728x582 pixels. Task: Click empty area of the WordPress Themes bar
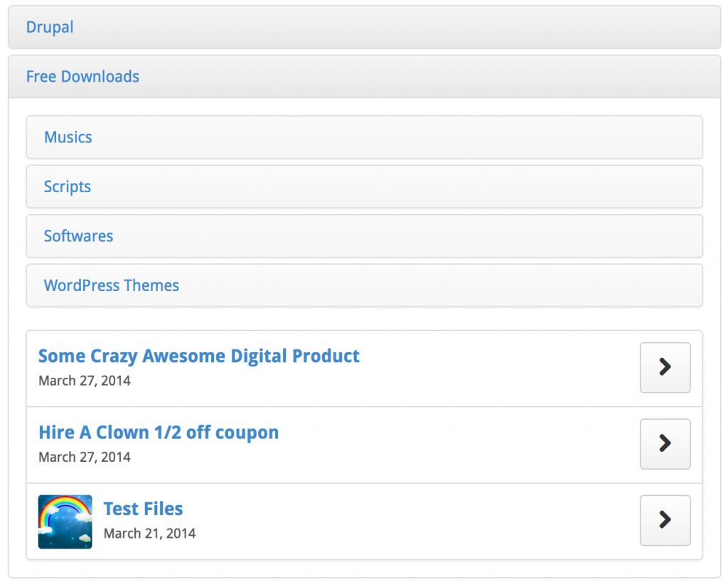point(441,286)
